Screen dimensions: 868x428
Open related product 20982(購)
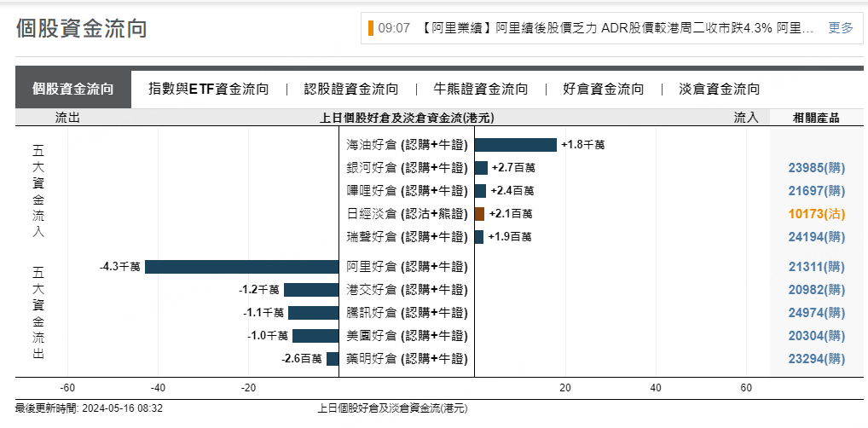tap(817, 290)
